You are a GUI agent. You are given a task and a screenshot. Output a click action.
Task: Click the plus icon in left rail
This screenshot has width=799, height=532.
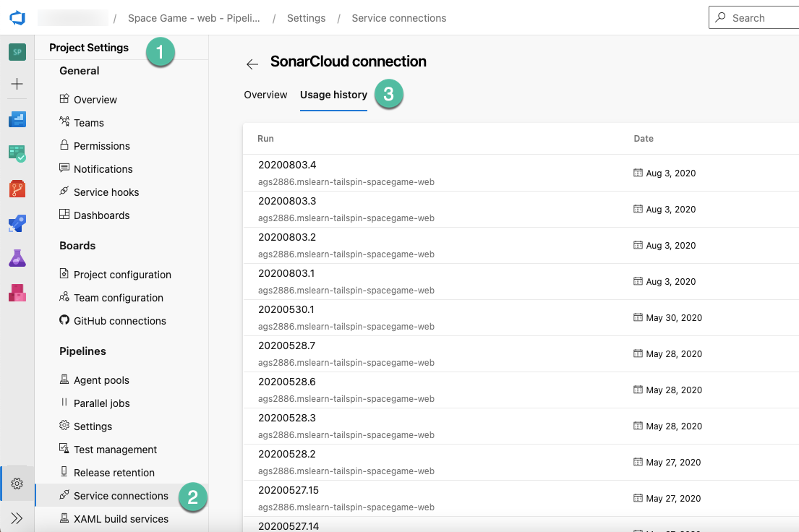(x=17, y=84)
